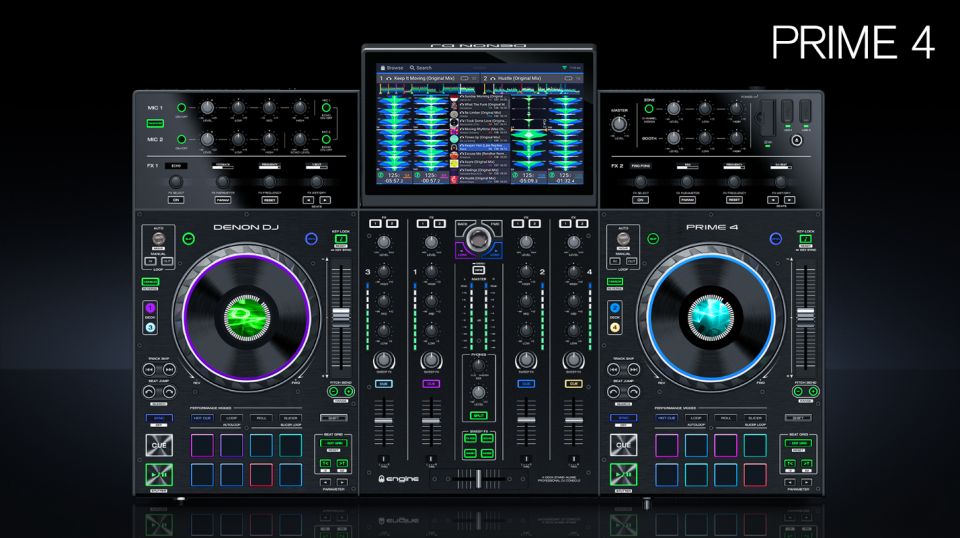Toggle the left deck KEY LOCK button
The height and width of the screenshot is (538, 960).
tap(341, 240)
